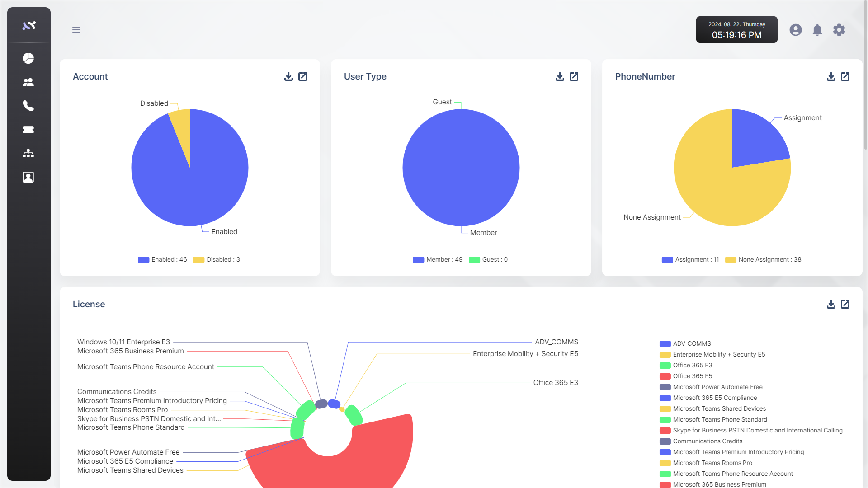
Task: Toggle the Member : 49 legend item
Action: pyautogui.click(x=438, y=260)
